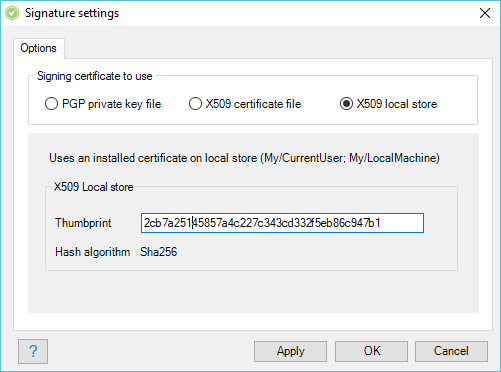Confirm settings with OK button
501x372 pixels.
pyautogui.click(x=371, y=351)
